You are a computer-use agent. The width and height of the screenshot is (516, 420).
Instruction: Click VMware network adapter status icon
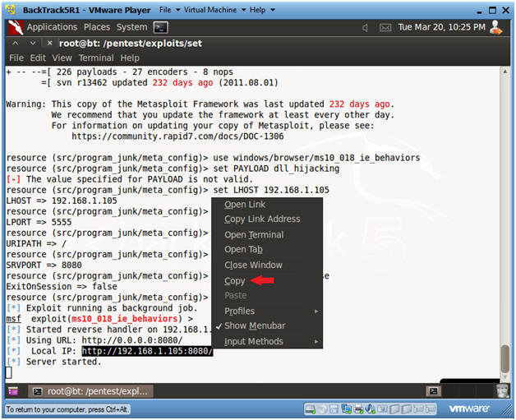pos(346,409)
